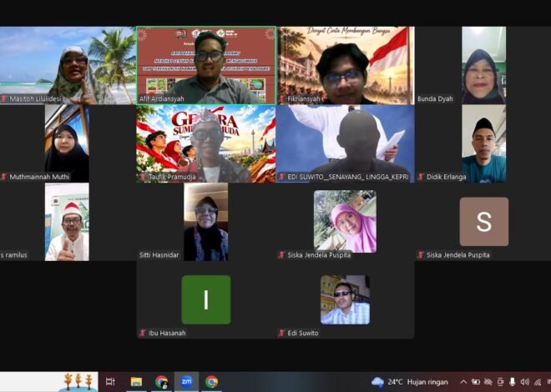
Task: Open the Task View taskbar icon
Action: click(110, 382)
